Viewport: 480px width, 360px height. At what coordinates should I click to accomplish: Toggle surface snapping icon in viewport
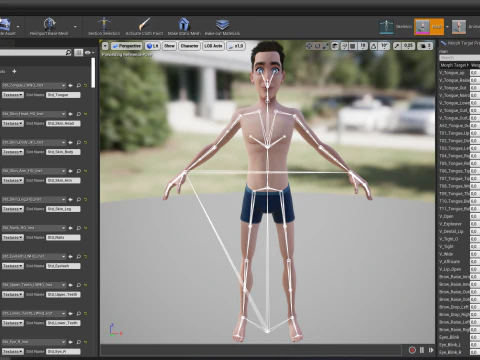pos(345,46)
